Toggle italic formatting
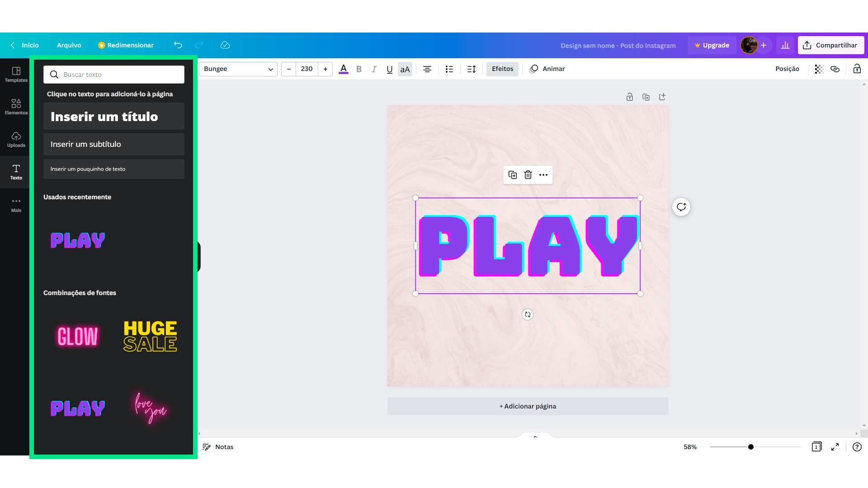The width and height of the screenshot is (868, 488). coord(374,69)
